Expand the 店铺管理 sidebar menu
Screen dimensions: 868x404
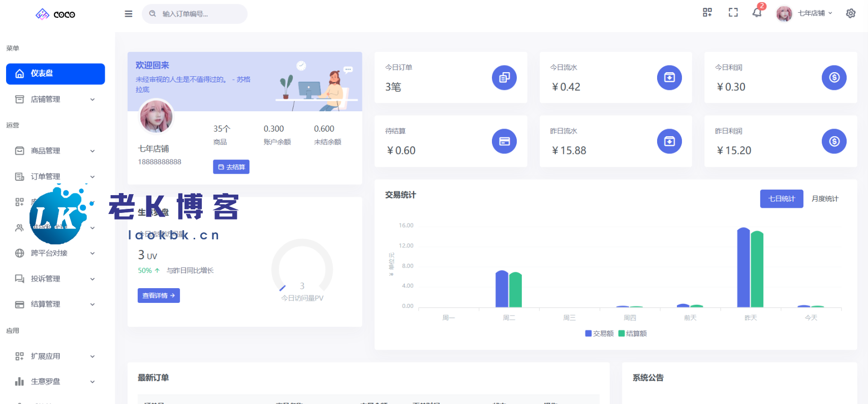coord(55,100)
